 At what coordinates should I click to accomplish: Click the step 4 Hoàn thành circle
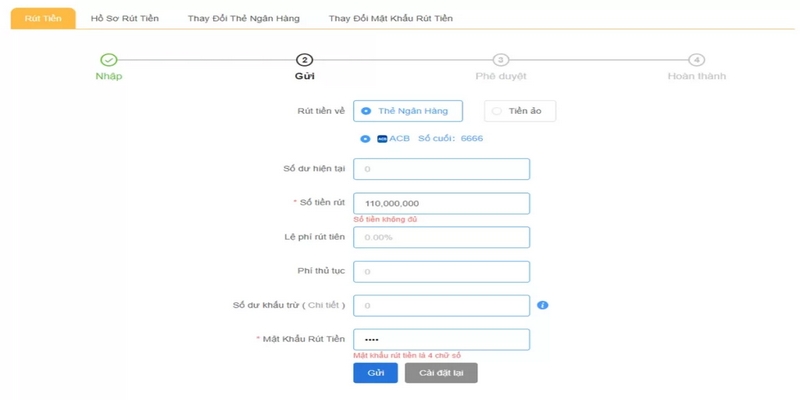[696, 60]
